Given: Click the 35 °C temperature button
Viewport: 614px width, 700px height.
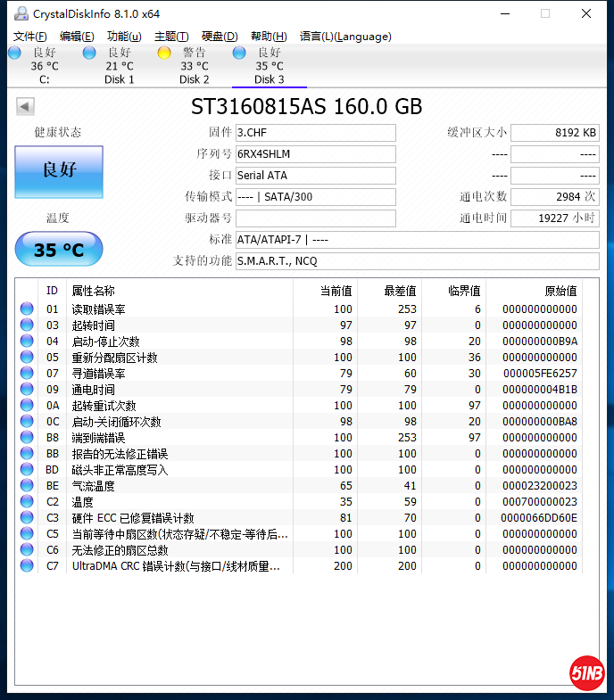Looking at the screenshot, I should tap(59, 250).
